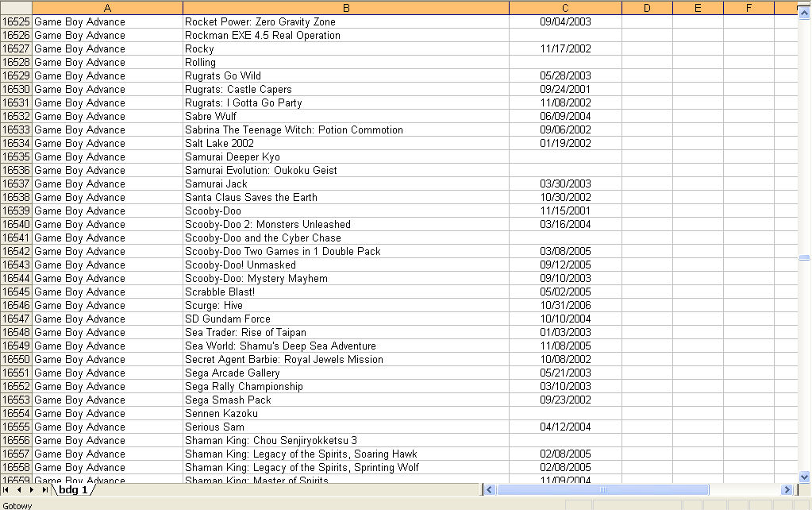Go to the first sheet tab arrow
The image size is (812, 510).
tap(6, 490)
